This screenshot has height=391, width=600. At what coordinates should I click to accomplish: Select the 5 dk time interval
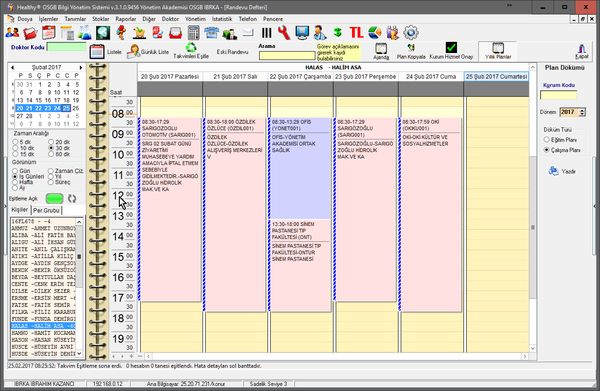click(x=15, y=142)
